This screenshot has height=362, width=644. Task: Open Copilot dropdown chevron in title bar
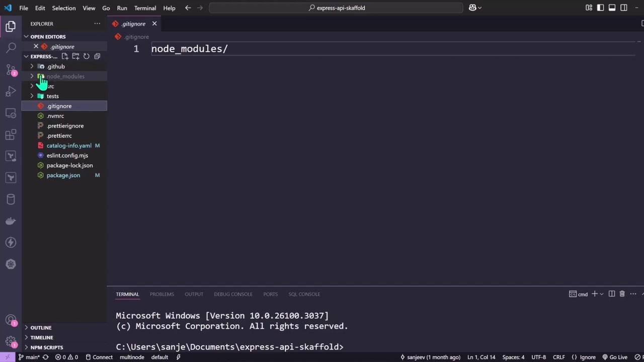pyautogui.click(x=479, y=8)
